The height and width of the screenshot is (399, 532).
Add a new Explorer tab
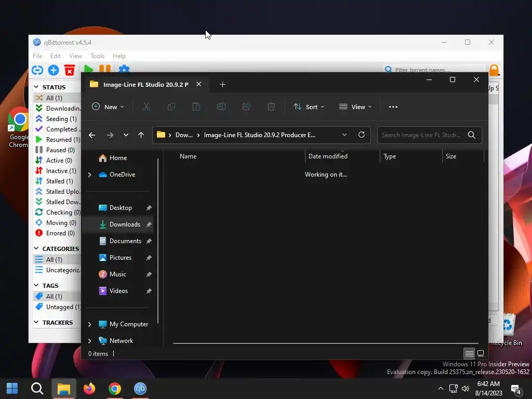222,85
